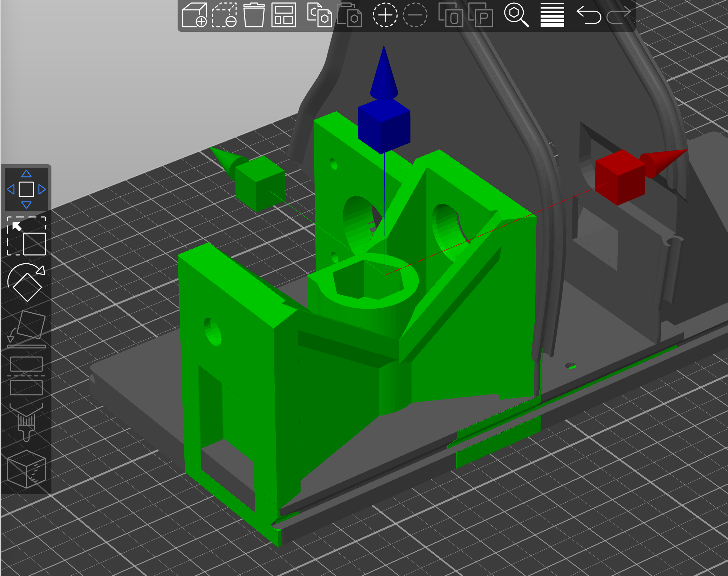The image size is (728, 576).
Task: Open the paste tool marked P
Action: click(x=482, y=16)
